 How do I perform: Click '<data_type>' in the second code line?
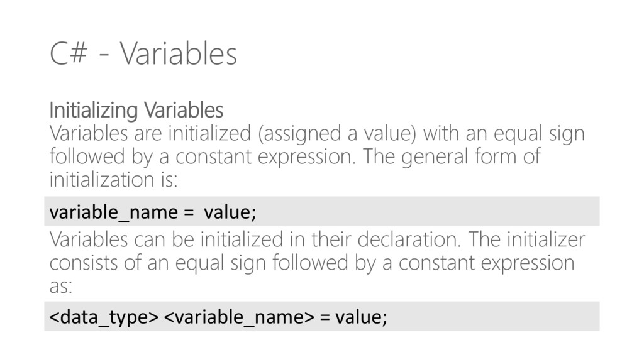coord(104,317)
